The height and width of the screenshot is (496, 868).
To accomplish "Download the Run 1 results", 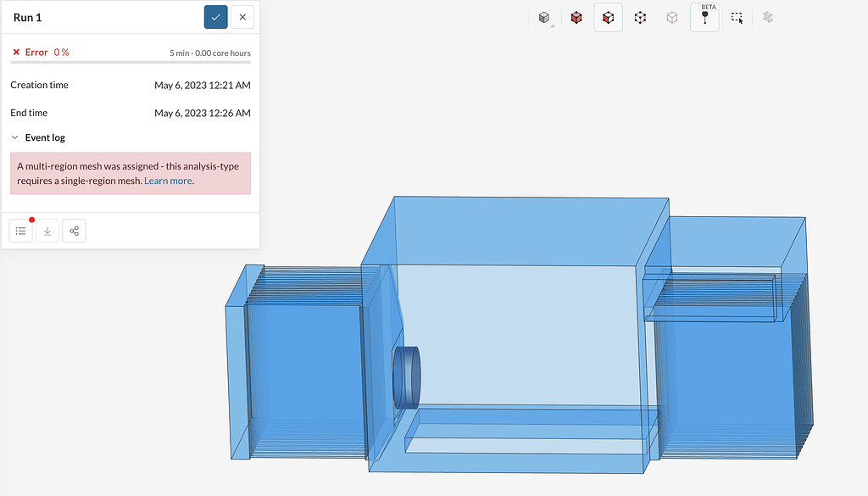I will tap(47, 230).
